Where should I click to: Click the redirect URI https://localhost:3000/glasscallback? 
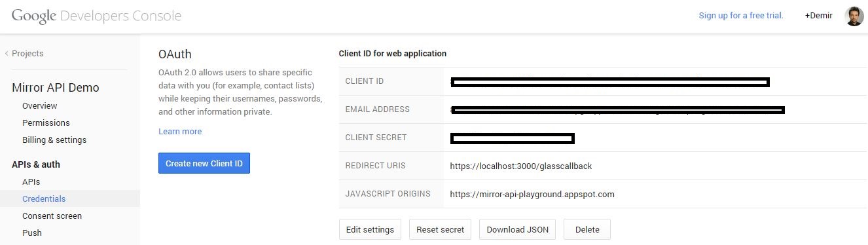click(x=521, y=166)
